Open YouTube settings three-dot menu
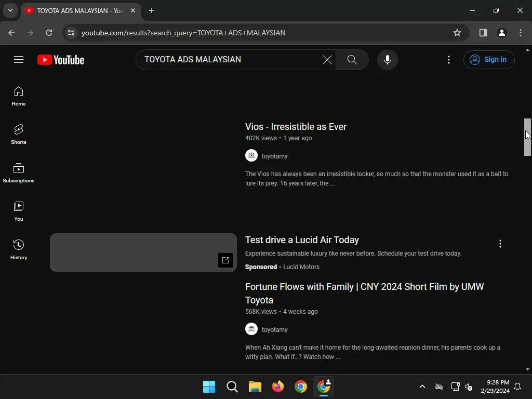Viewport: 532px width, 399px height. tap(448, 60)
